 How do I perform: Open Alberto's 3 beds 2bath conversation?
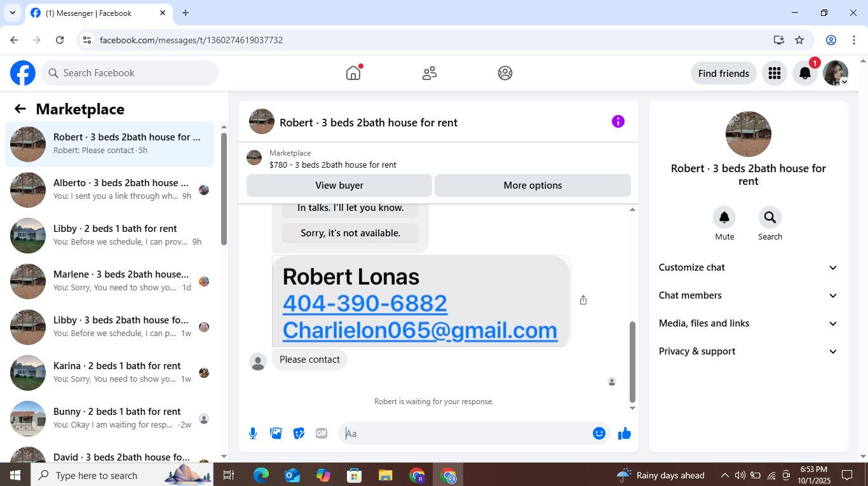[109, 190]
